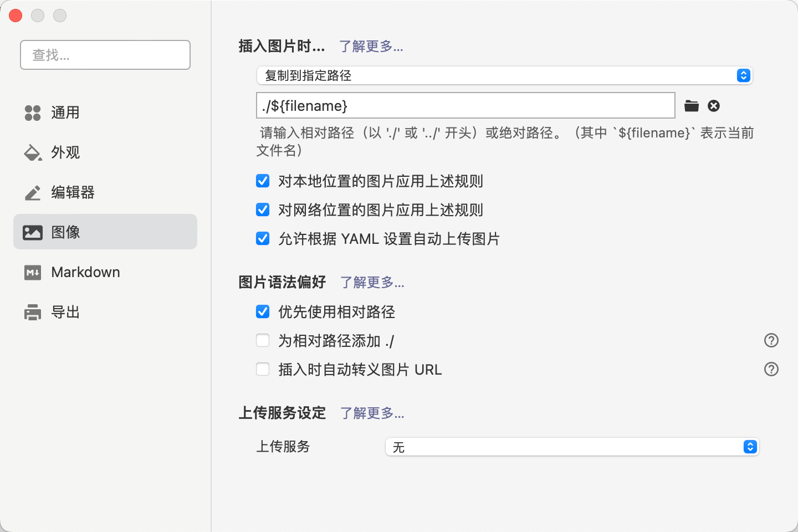
Task: Expand 复制到指定路径 dropdown
Action: (504, 75)
